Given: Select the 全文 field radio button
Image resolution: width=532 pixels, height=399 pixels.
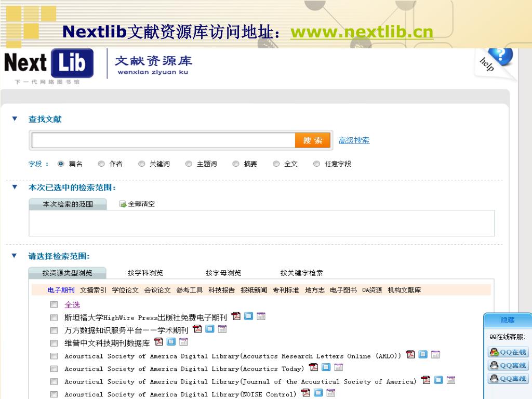Looking at the screenshot, I should [x=276, y=164].
